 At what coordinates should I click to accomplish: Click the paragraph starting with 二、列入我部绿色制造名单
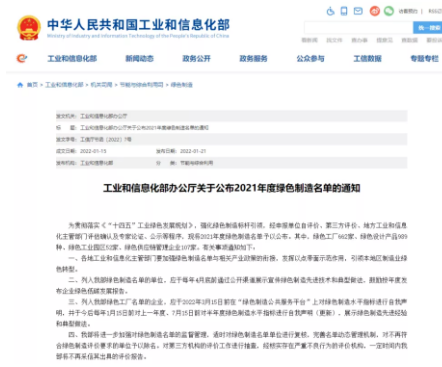[231, 285]
